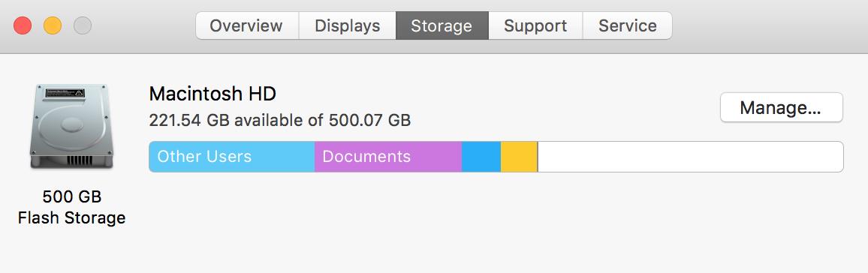Click the Macintosh HD volume name
The width and height of the screenshot is (868, 273).
[212, 94]
